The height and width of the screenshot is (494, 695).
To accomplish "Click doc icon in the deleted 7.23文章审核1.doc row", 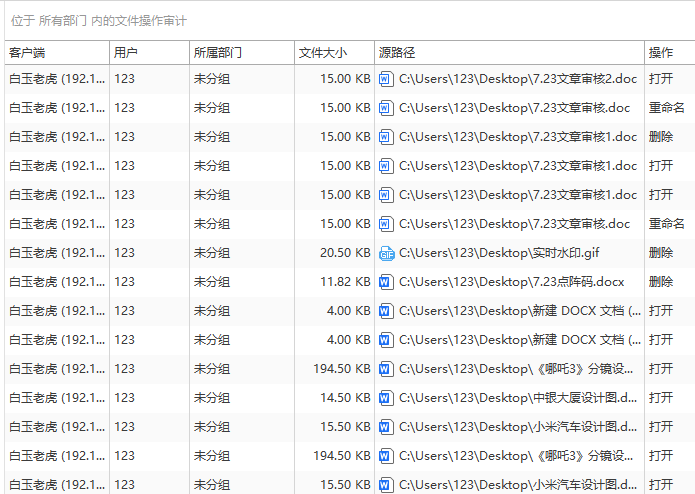I will point(386,137).
